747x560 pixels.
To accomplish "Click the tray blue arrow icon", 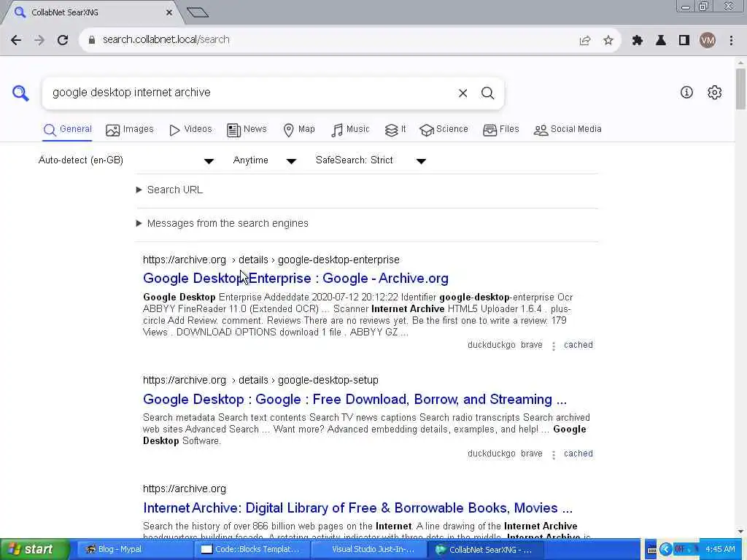I will pyautogui.click(x=665, y=550).
